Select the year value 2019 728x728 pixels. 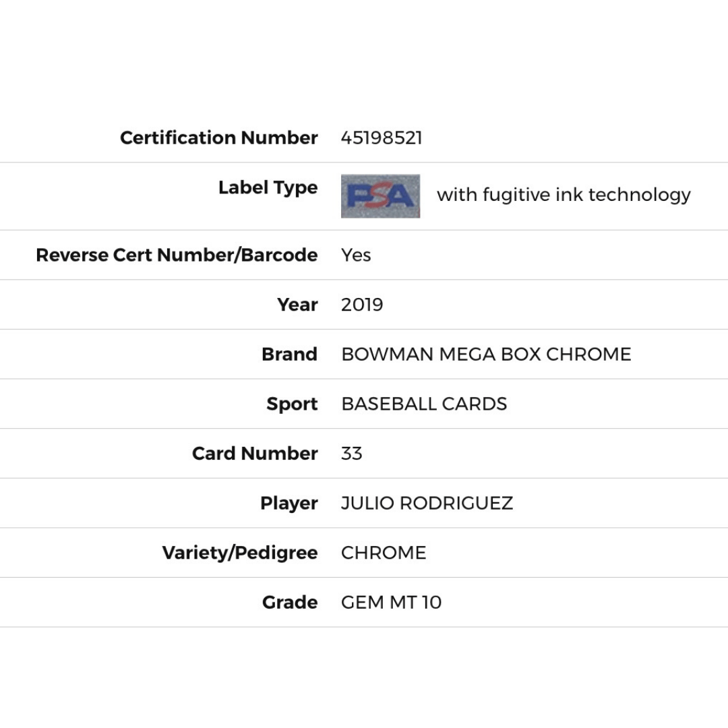[x=362, y=305]
